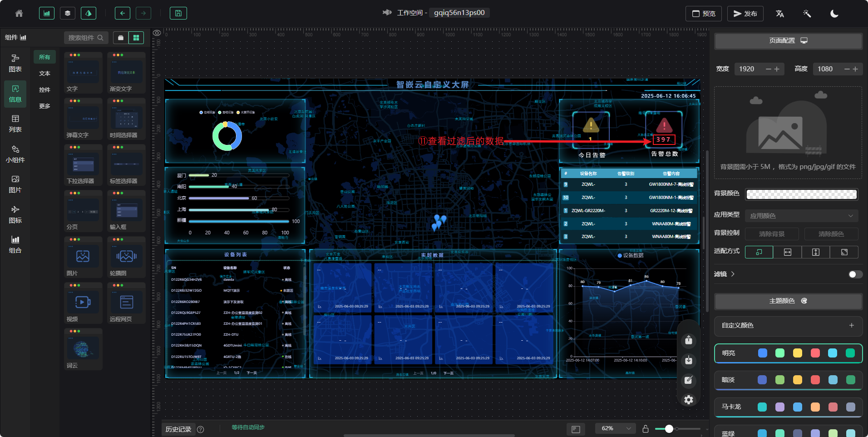Toggle the 滤镜 filter switch
Screen dimensions: 868x437
coord(855,274)
